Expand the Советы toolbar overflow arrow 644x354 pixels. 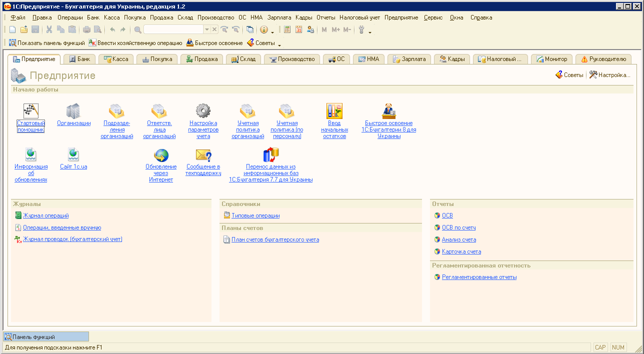click(279, 45)
